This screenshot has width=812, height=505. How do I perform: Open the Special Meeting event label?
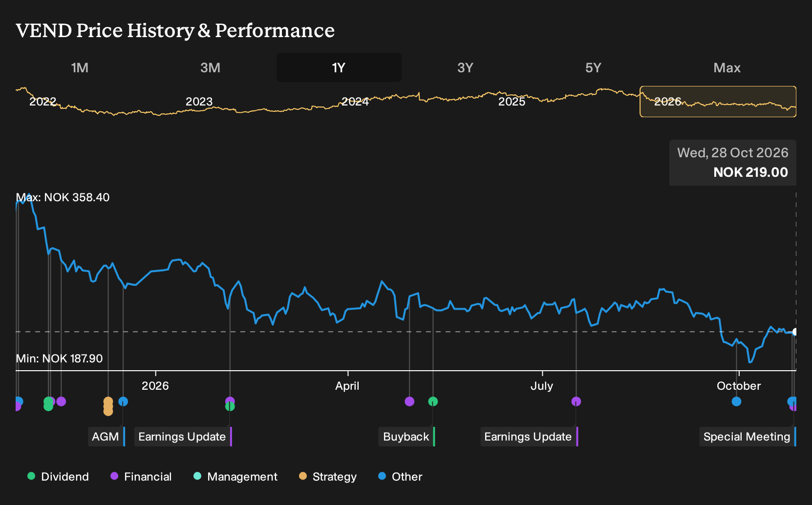tap(748, 437)
